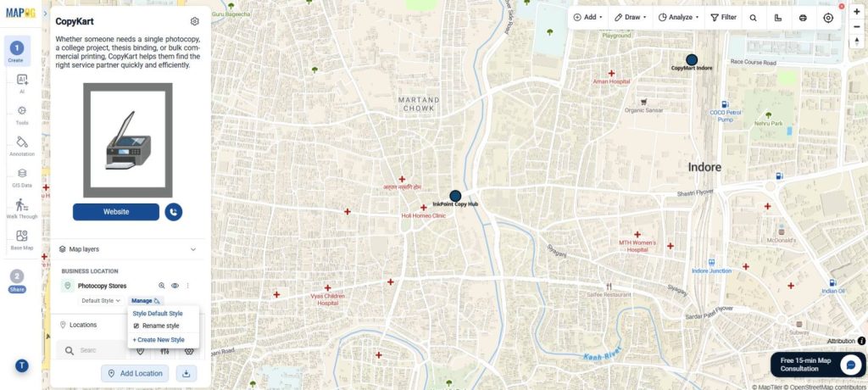Open GIS Data in sidebar
This screenshot has width=868, height=390.
coord(21,177)
